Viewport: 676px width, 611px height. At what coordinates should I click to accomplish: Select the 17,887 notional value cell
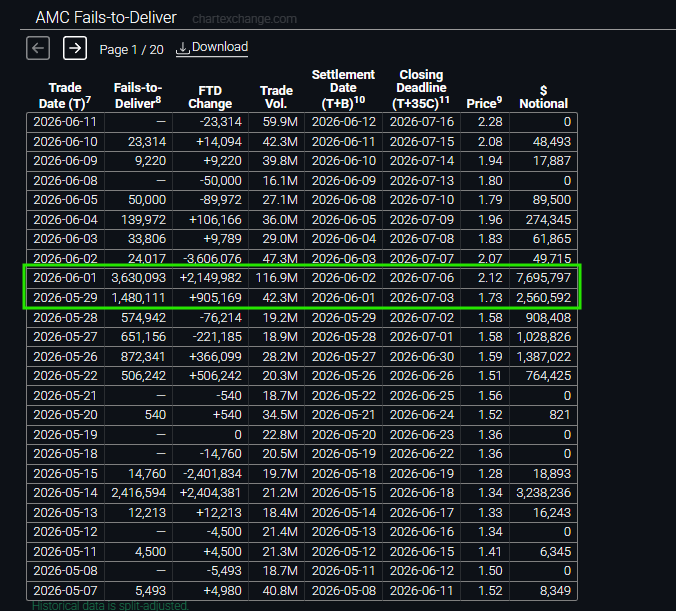[x=543, y=161]
